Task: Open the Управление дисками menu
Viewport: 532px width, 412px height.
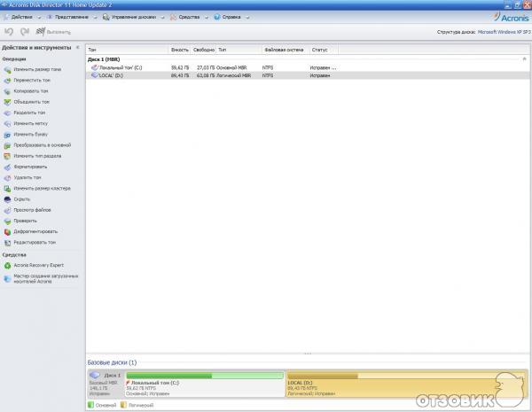Action: click(x=134, y=17)
